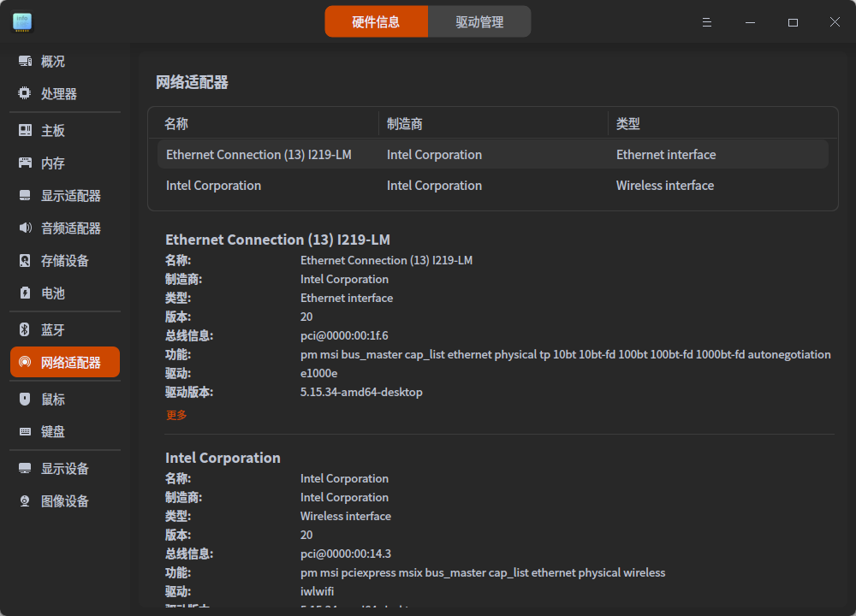Select the Battery (电池) icon
The image size is (856, 616).
25,293
